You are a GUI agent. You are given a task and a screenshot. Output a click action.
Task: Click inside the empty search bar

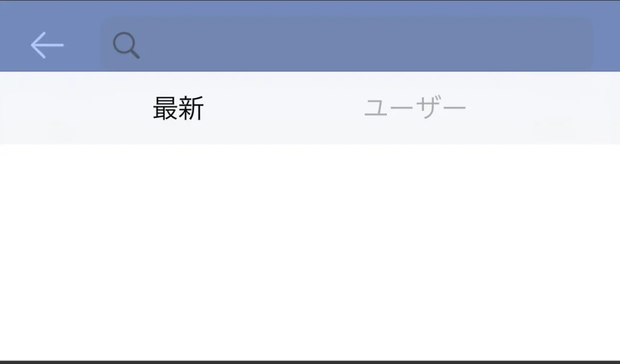tap(346, 44)
